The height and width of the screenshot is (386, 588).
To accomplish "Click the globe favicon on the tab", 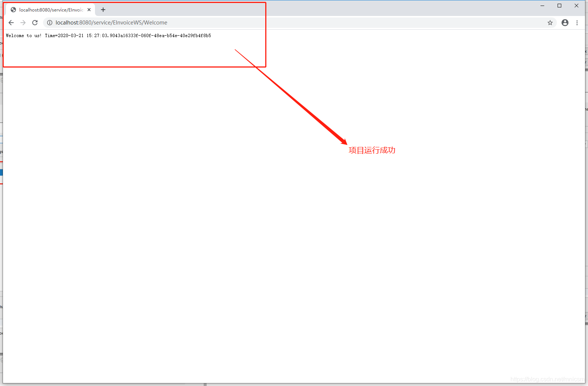I will point(13,10).
